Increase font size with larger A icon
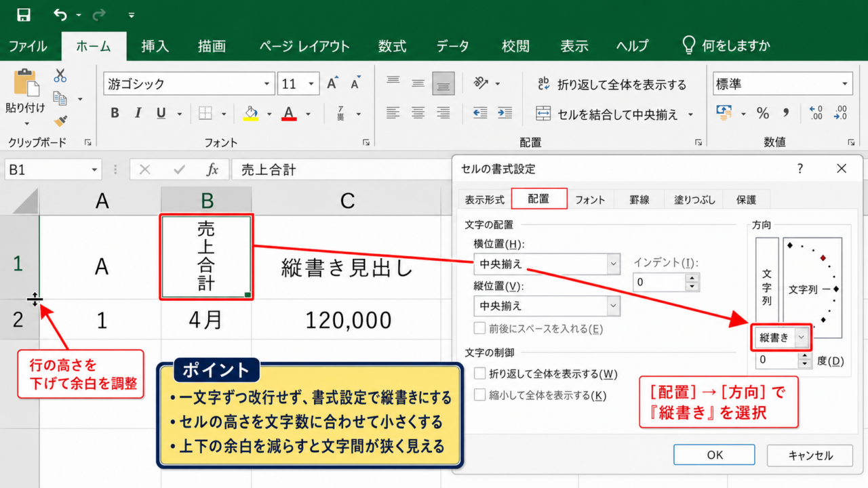The height and width of the screenshot is (488, 868). coord(332,83)
